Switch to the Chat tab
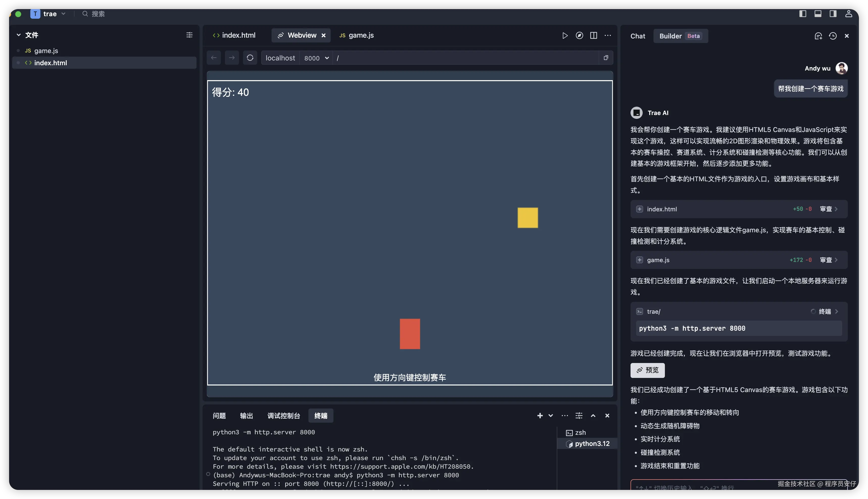The height and width of the screenshot is (499, 868). 638,36
